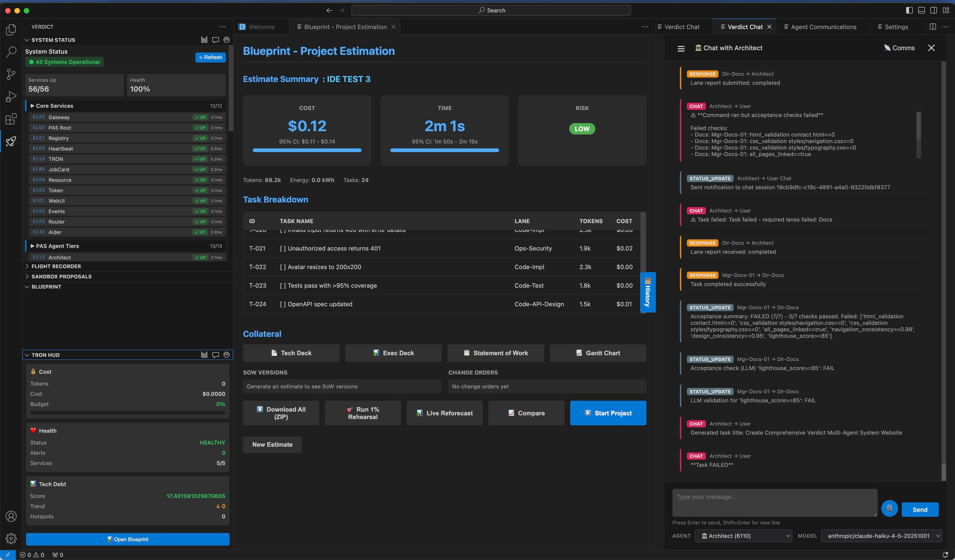Image resolution: width=955 pixels, height=560 pixels.
Task: Open the Verdict rocket panel in activity bar
Action: coord(11,141)
